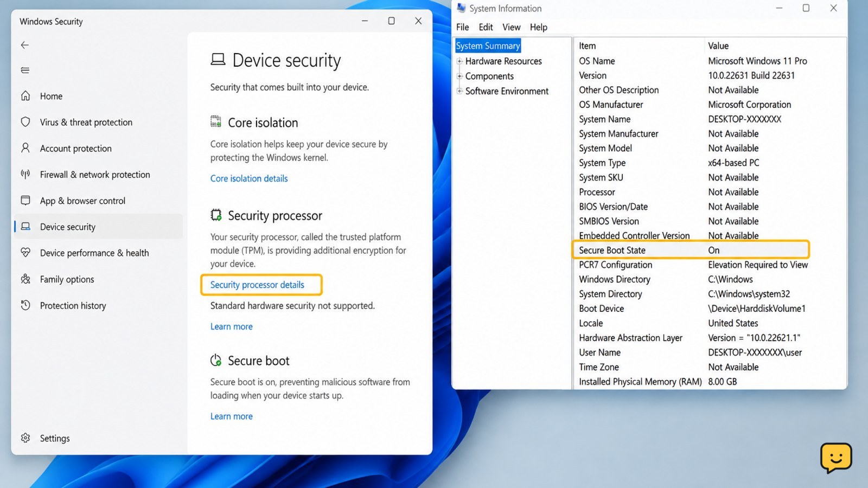Click the Account protection person icon
Image resolution: width=868 pixels, height=488 pixels.
25,148
